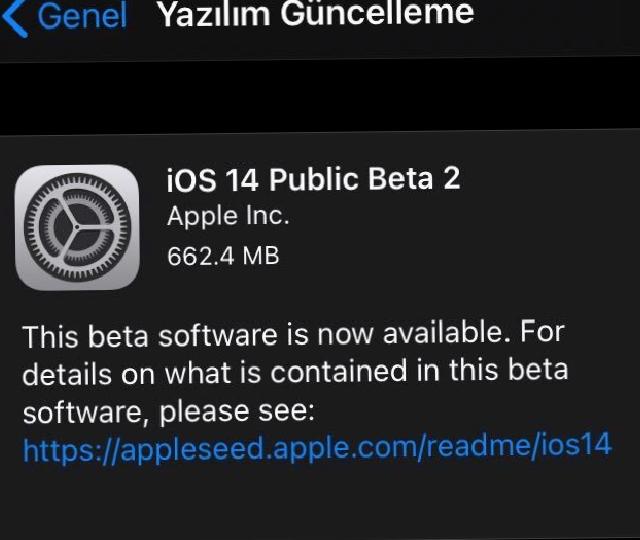This screenshot has width=640, height=540.
Task: Tap the word "Beta 2" in update title
Action: (x=414, y=179)
